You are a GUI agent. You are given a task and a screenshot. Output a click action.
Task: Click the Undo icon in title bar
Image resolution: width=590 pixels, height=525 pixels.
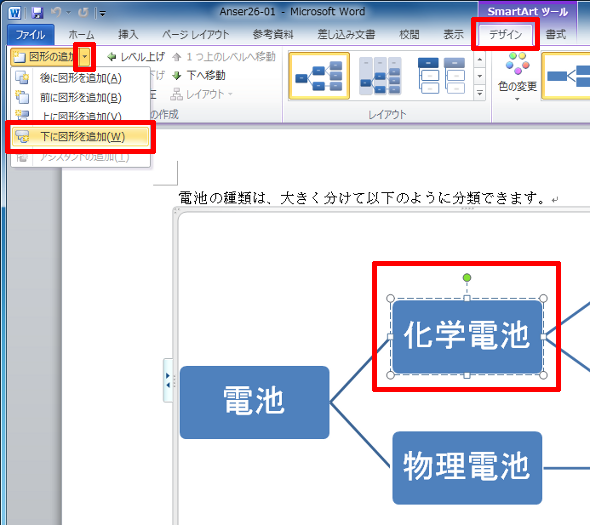point(56,13)
